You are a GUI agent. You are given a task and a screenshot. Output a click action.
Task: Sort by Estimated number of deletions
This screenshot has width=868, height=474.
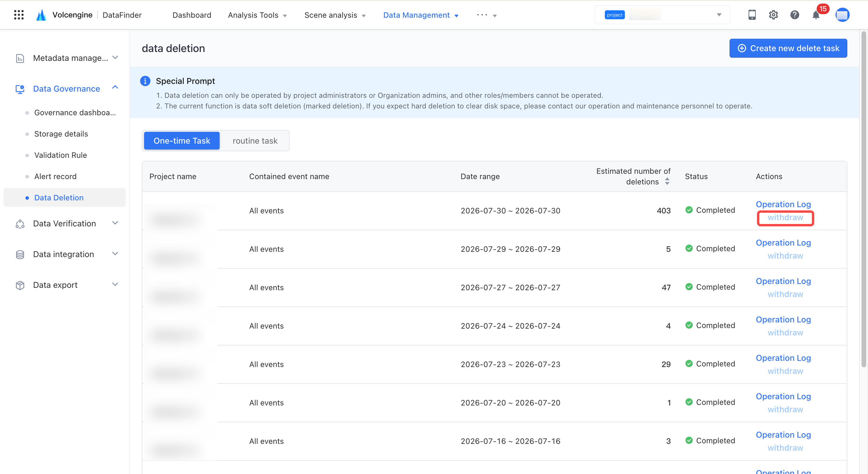pos(667,181)
